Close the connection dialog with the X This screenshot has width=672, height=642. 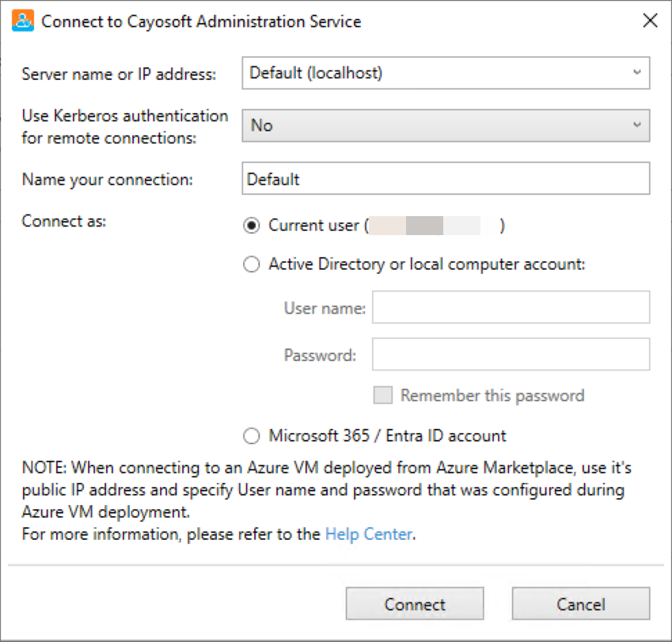click(x=650, y=20)
